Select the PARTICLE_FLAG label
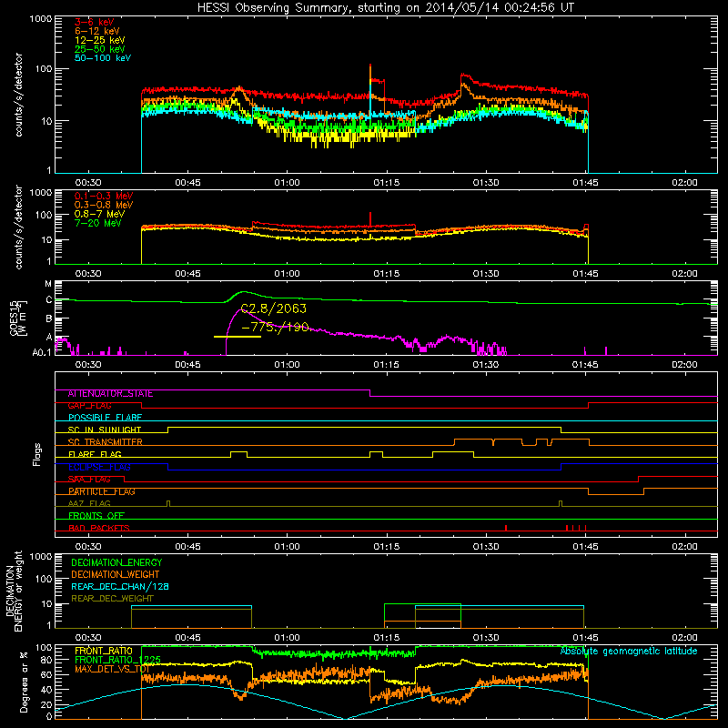The image size is (728, 728). [x=102, y=491]
